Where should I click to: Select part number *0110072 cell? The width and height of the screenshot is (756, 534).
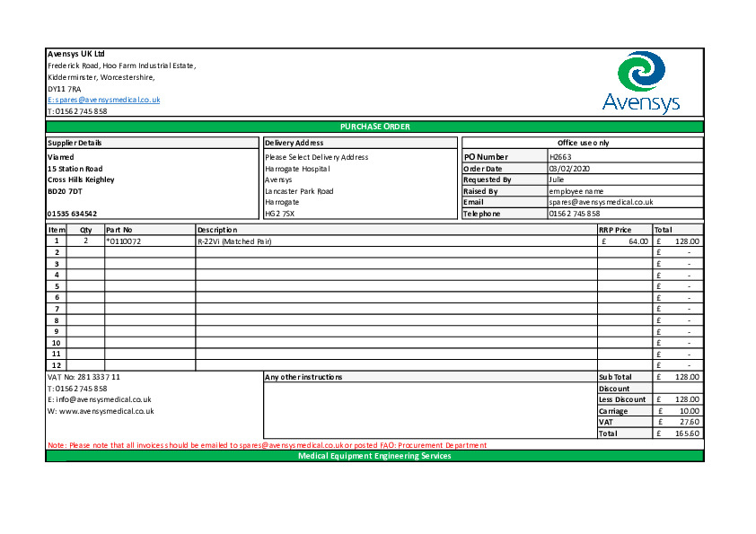tap(124, 241)
